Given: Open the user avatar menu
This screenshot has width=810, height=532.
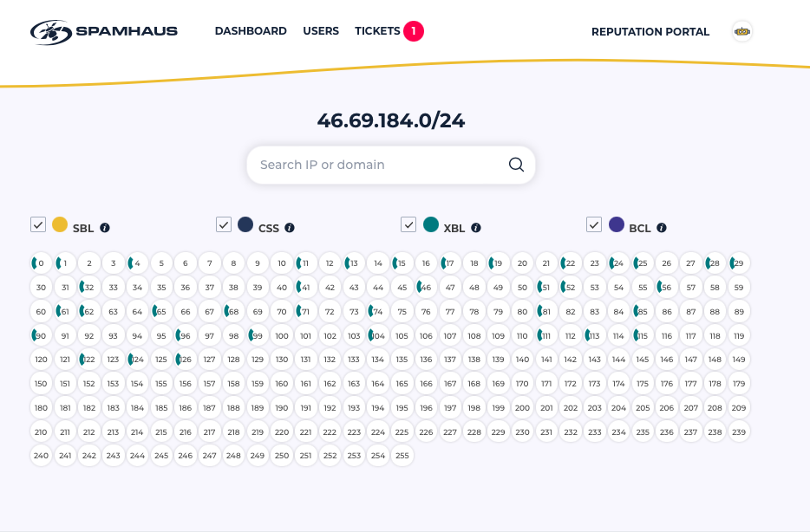Looking at the screenshot, I should click(x=741, y=32).
